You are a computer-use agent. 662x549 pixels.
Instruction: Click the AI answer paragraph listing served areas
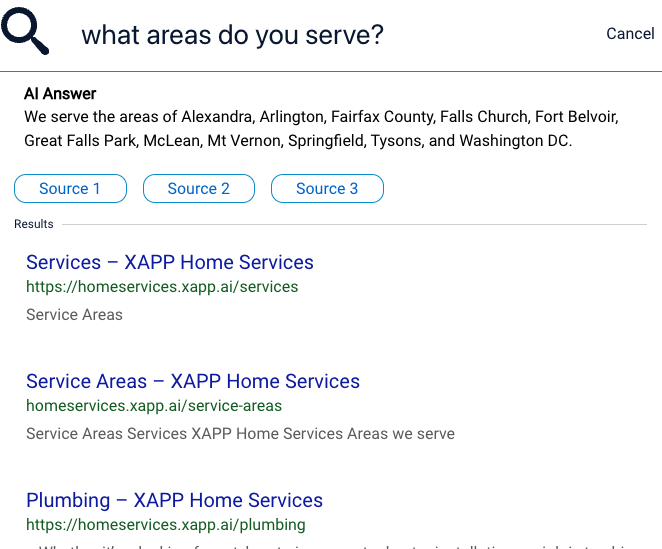click(x=320, y=129)
